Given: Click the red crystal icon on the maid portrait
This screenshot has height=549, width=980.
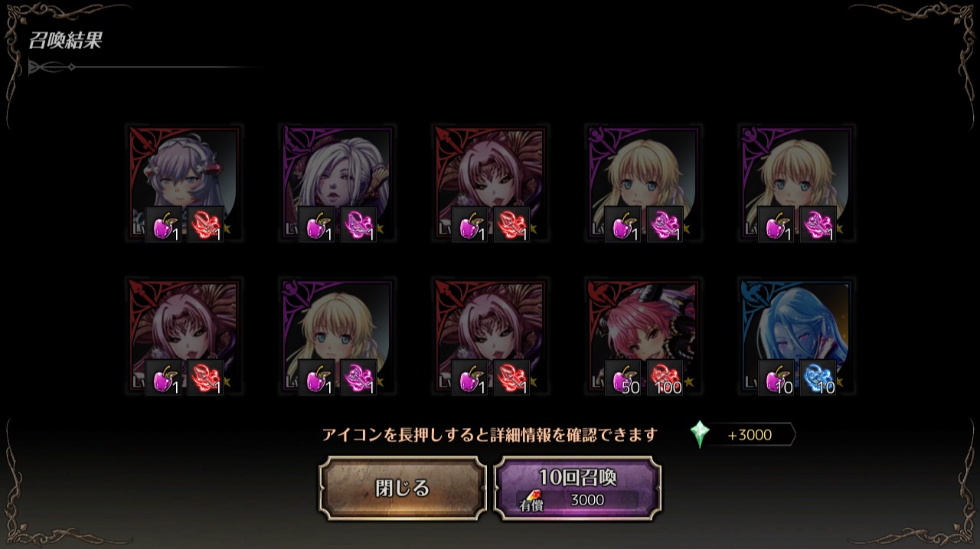Looking at the screenshot, I should [206, 225].
